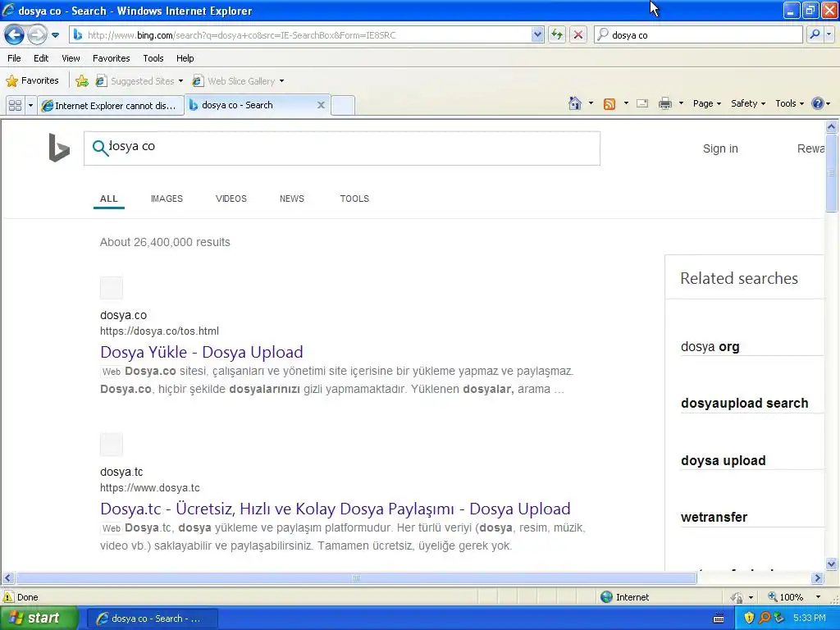The height and width of the screenshot is (630, 840).
Task: Expand the Print options dropdown arrow
Action: click(x=682, y=103)
